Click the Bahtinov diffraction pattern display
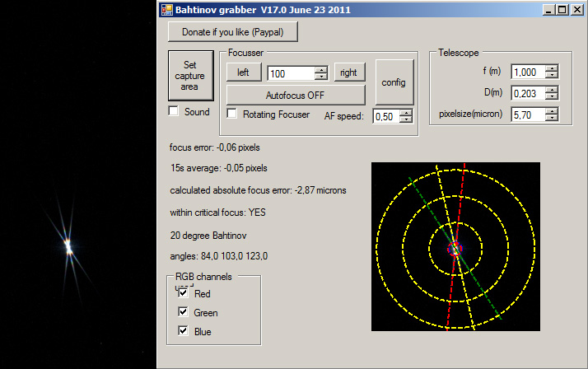 pos(455,245)
